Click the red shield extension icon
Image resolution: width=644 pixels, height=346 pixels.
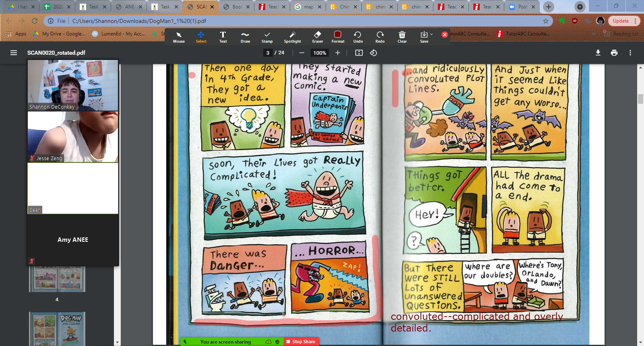[575, 21]
